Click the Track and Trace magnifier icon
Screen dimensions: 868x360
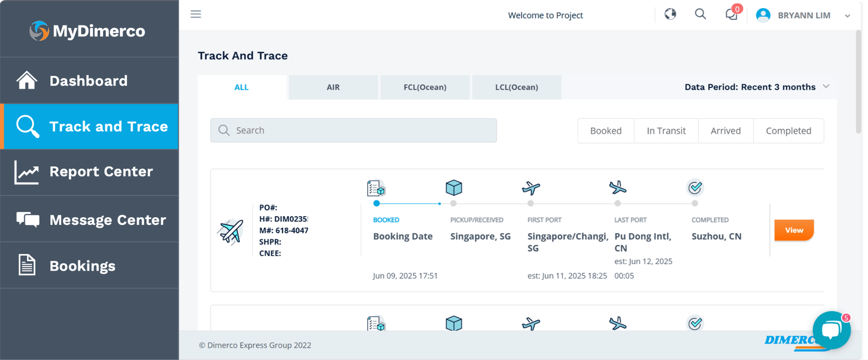click(28, 126)
